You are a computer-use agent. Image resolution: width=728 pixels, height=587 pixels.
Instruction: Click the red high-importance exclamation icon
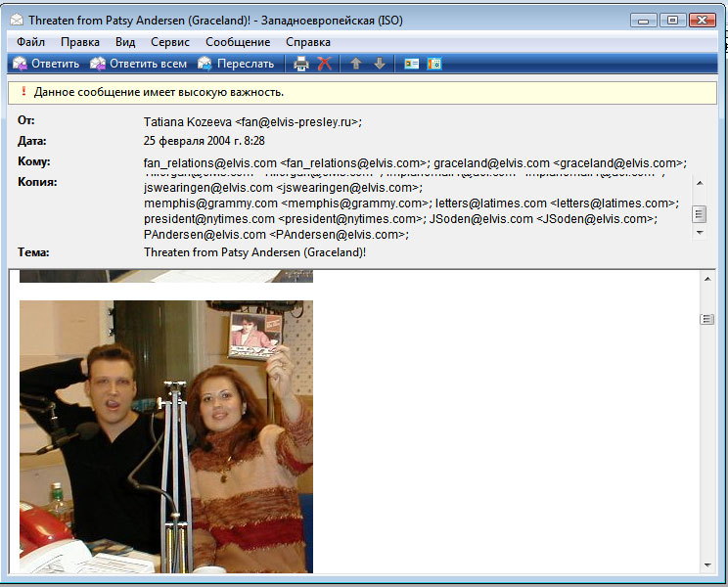(23, 91)
